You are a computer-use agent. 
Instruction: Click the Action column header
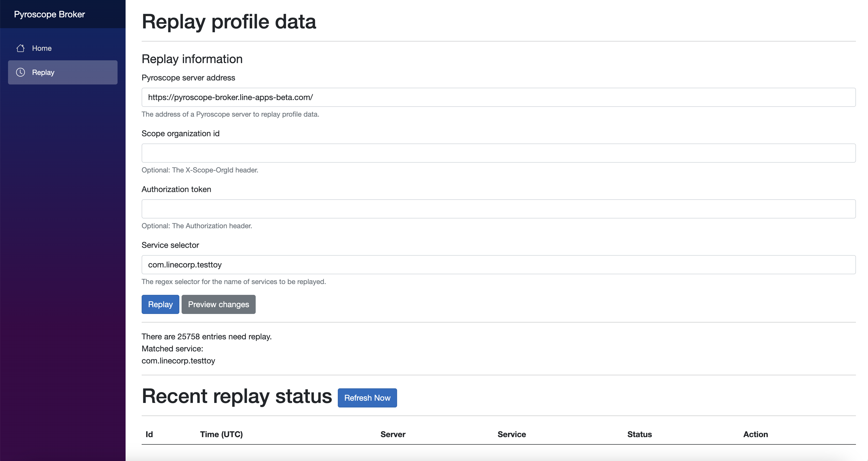tap(755, 434)
